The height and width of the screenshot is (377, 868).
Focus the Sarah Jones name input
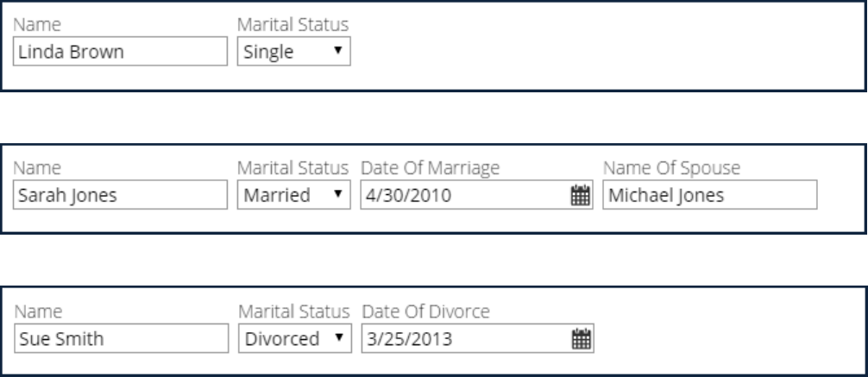coord(119,196)
